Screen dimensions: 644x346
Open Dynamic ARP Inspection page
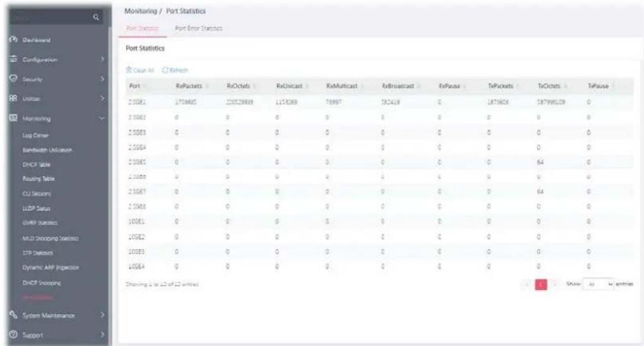(50, 267)
